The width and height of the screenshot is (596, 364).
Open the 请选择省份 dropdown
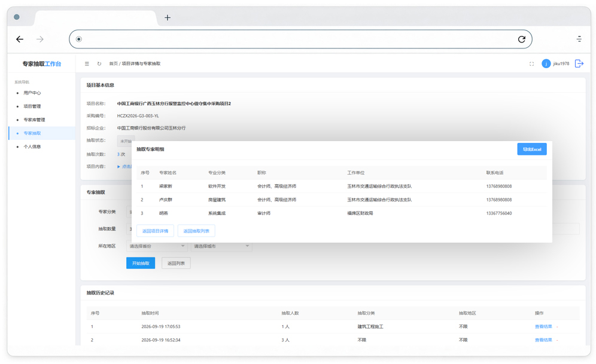click(x=157, y=246)
